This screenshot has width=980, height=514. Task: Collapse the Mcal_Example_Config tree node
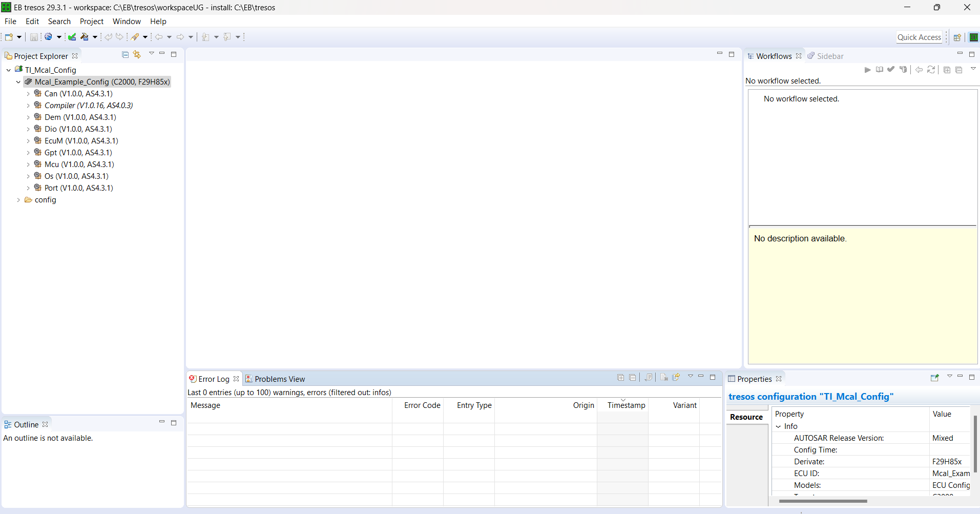[18, 82]
